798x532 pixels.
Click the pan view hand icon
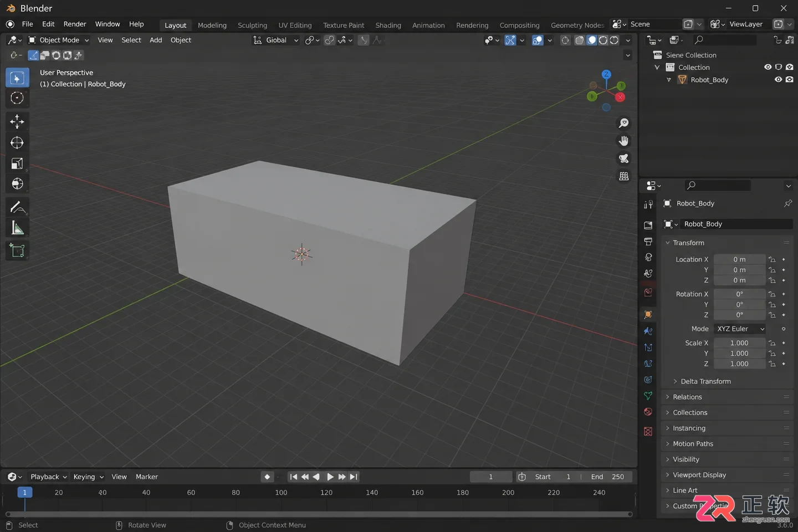pyautogui.click(x=623, y=141)
